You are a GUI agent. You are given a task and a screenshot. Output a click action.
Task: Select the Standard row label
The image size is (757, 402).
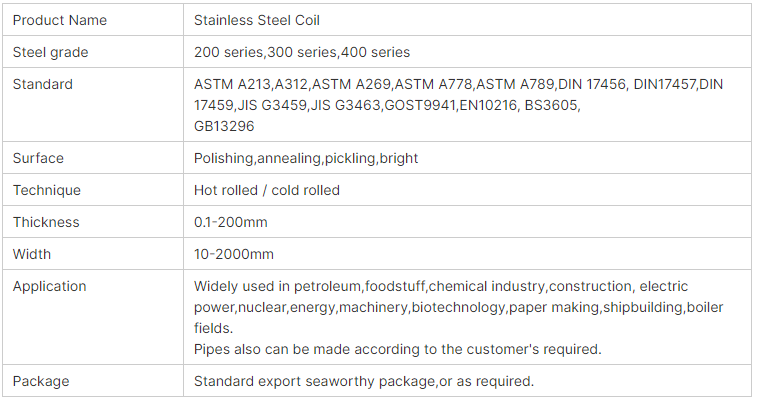[x=42, y=84]
